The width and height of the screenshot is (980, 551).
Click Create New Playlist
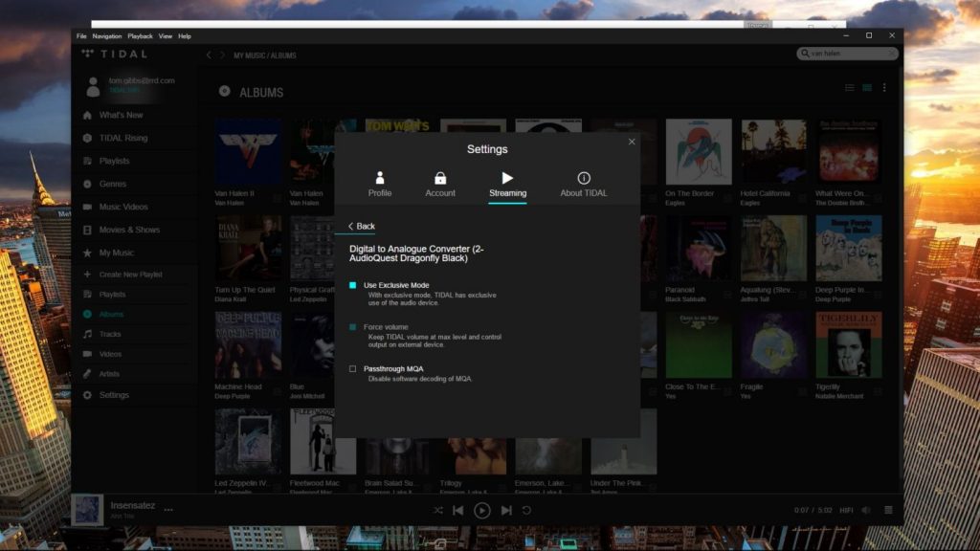point(130,275)
